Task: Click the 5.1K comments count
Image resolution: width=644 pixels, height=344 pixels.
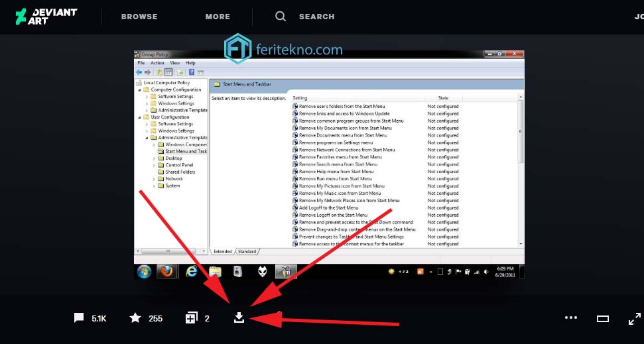Action: click(x=99, y=319)
